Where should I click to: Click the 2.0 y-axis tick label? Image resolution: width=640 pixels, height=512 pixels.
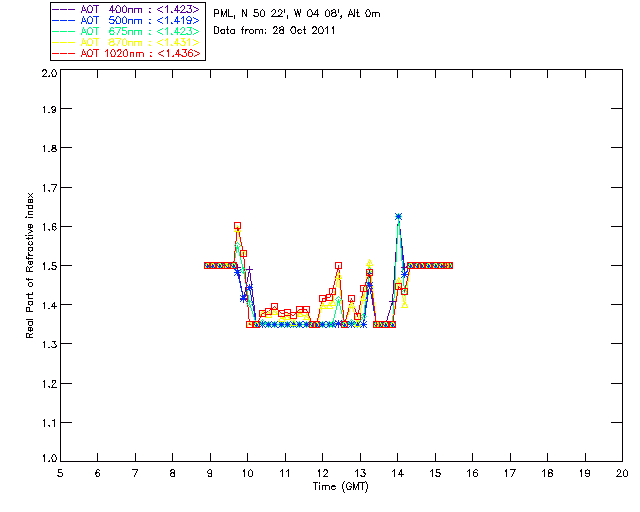click(49, 73)
